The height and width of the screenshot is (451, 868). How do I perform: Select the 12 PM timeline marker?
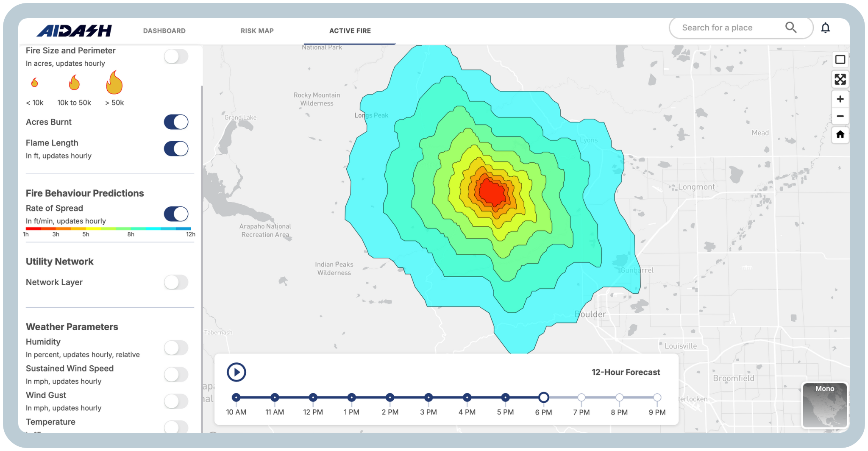(x=313, y=398)
